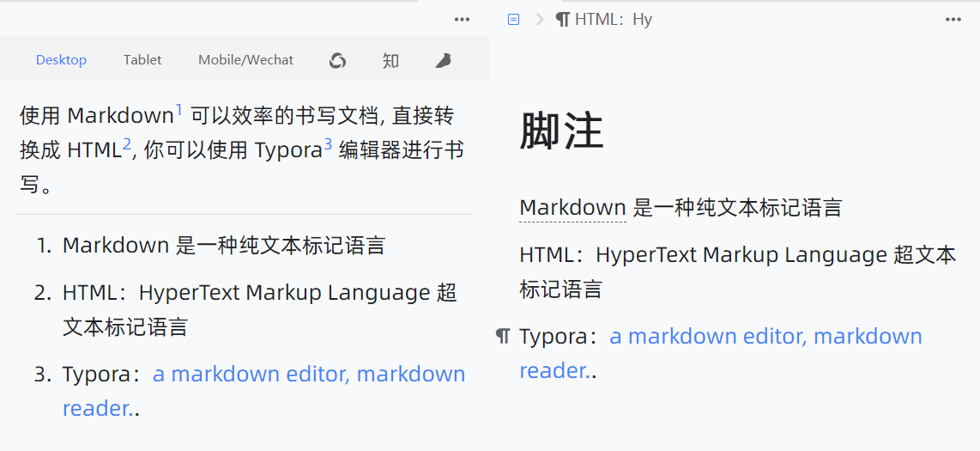Screen dimensions: 980x451
Task: Click footnote reference 1 after Markdown
Action: click(178, 110)
